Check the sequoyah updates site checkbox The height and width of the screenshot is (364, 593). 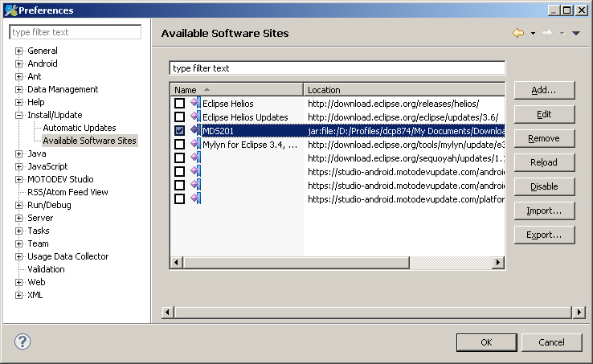[x=180, y=157]
